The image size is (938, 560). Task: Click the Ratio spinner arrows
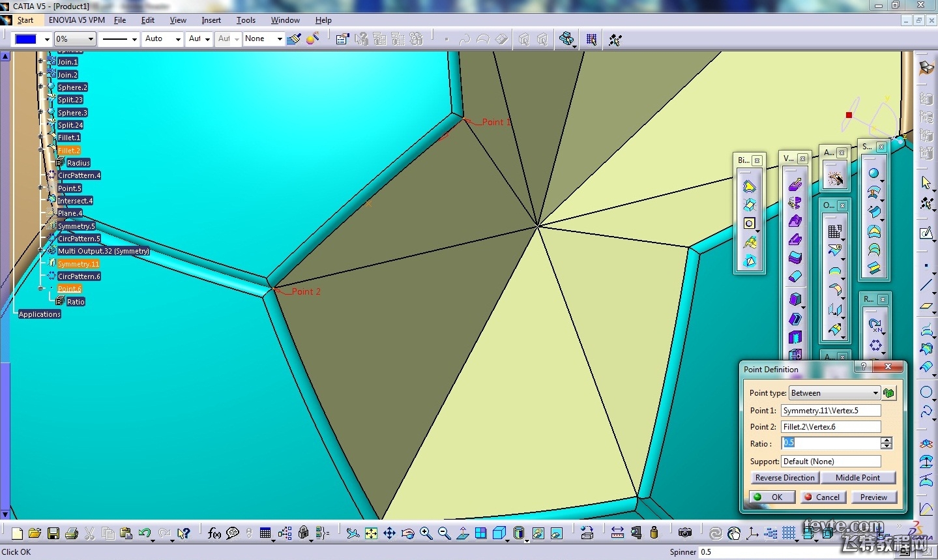point(887,443)
